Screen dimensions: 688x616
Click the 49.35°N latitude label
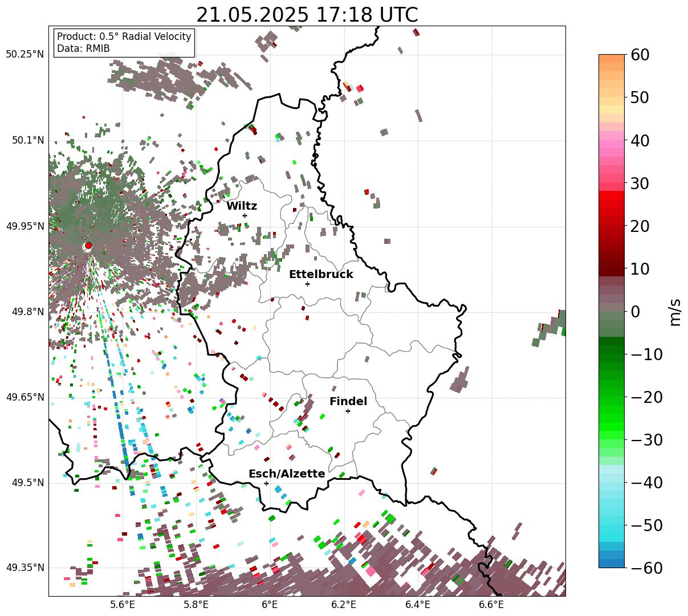[x=25, y=568]
